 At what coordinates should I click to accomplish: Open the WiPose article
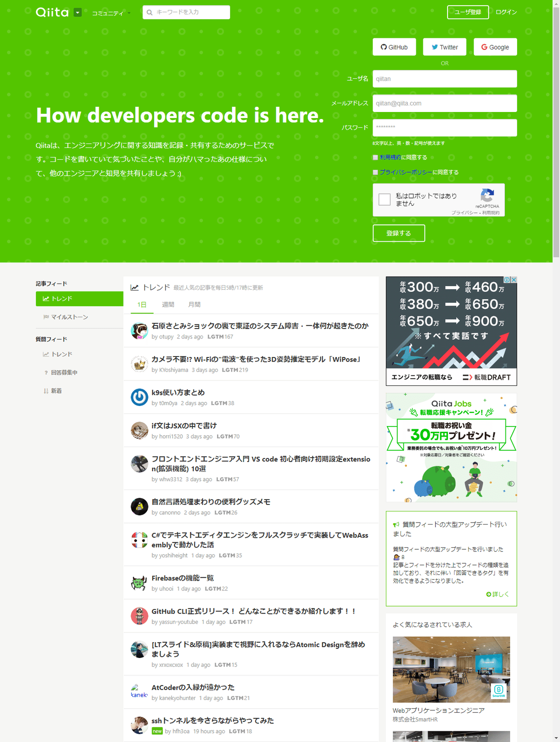pyautogui.click(x=256, y=359)
